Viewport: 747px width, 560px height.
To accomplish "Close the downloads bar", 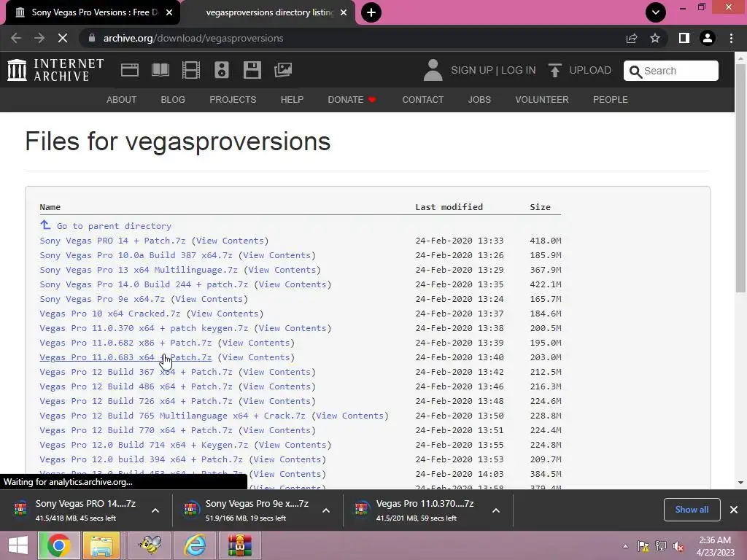I will (734, 510).
